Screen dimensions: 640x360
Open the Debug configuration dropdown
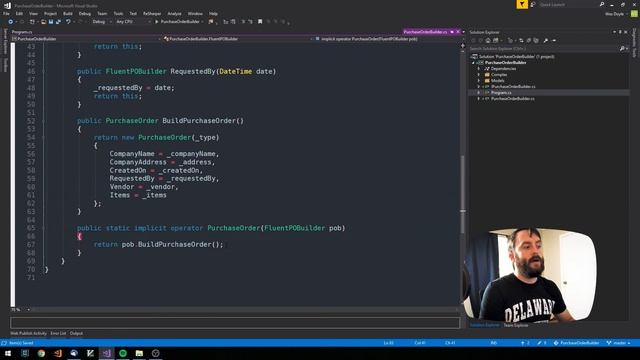(101, 22)
